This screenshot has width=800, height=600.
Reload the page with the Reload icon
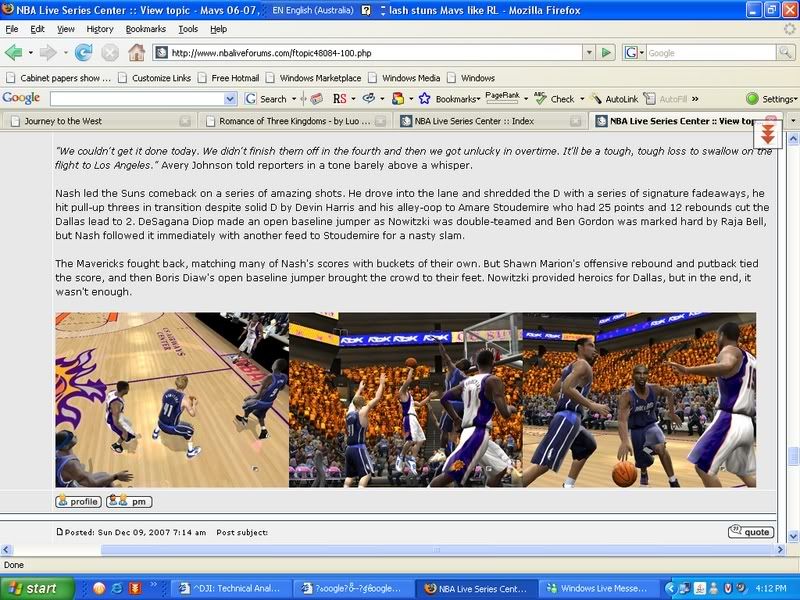[x=83, y=53]
